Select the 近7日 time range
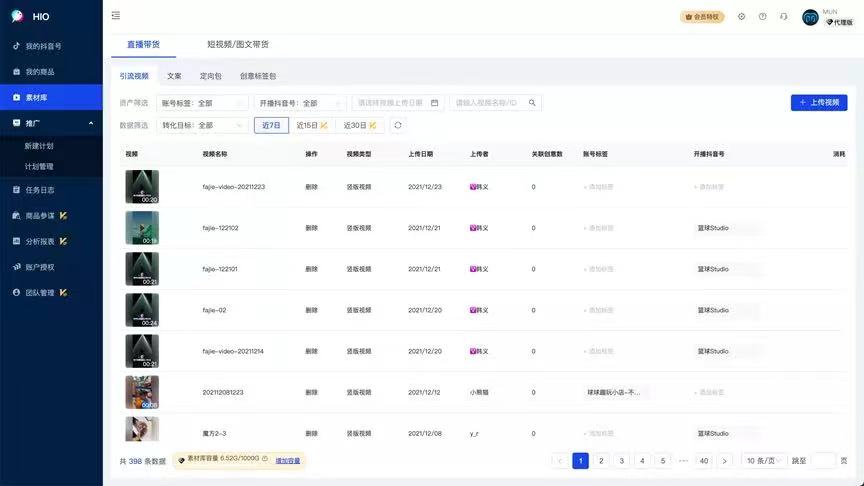 point(271,126)
